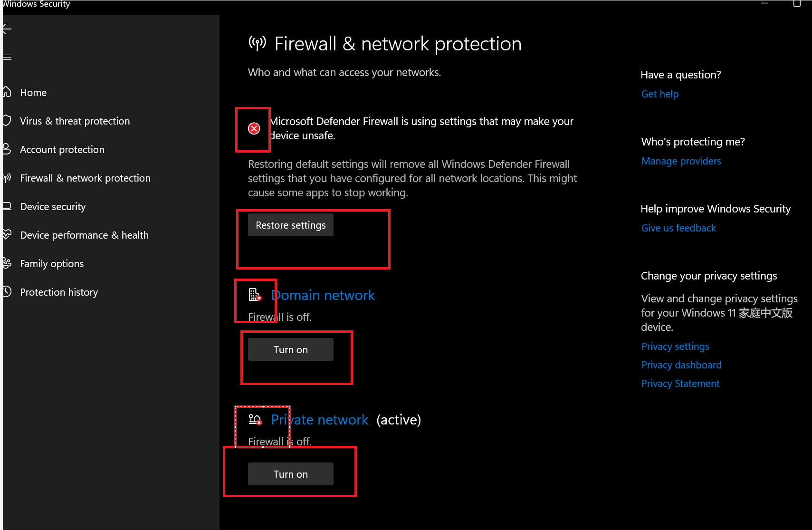Click the red error status icon
Viewport: 812px width, 530px height.
tap(254, 128)
